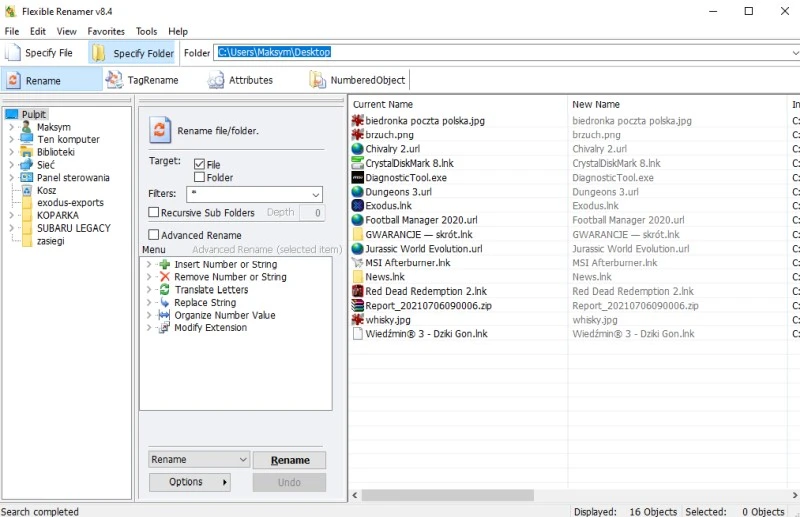Click the Options button
Viewport: 800px width, 517px height.
click(189, 482)
